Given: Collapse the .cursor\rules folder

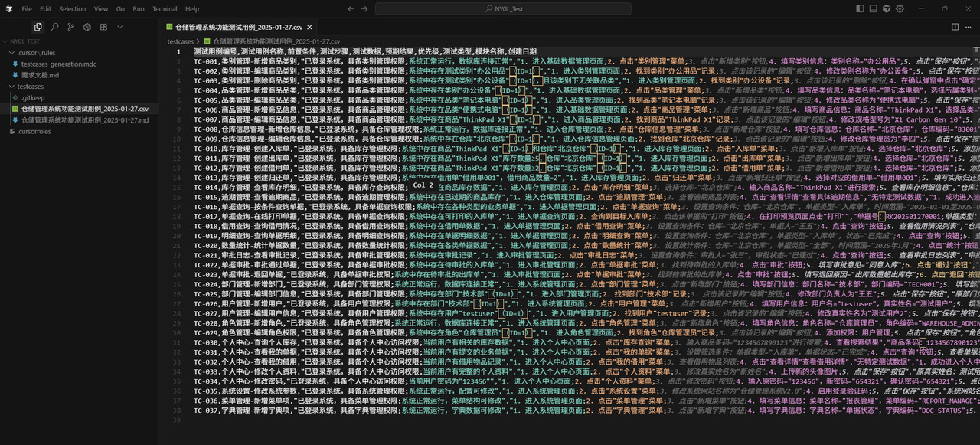Looking at the screenshot, I should click(x=80, y=53).
